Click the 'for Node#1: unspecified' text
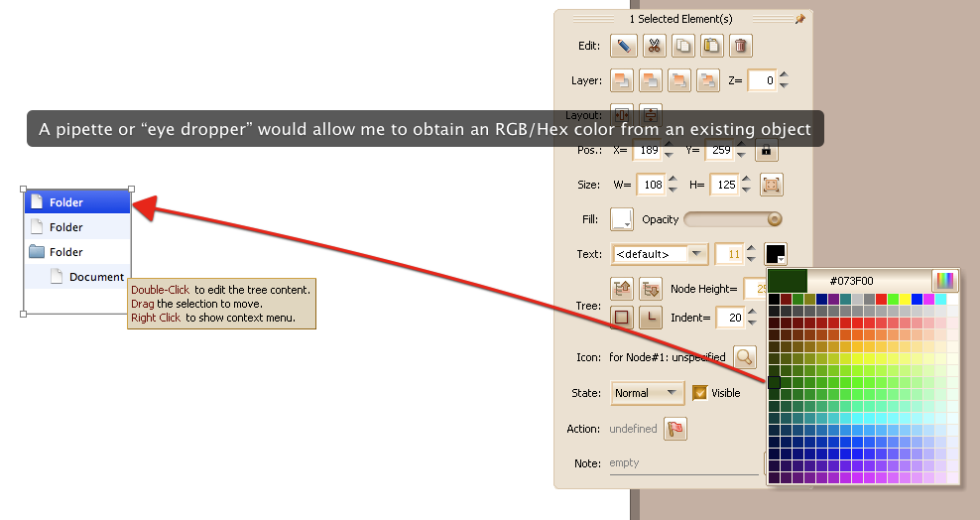The image size is (980, 520). coord(667,357)
